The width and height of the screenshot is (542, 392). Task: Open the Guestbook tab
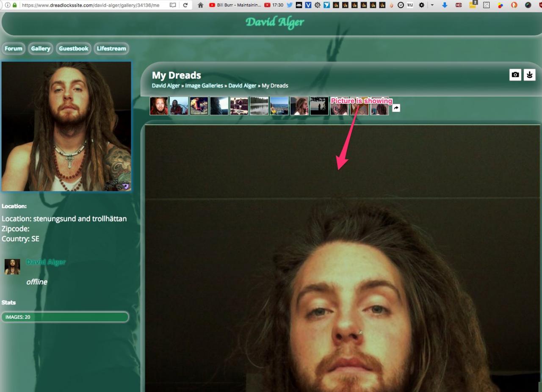click(74, 49)
